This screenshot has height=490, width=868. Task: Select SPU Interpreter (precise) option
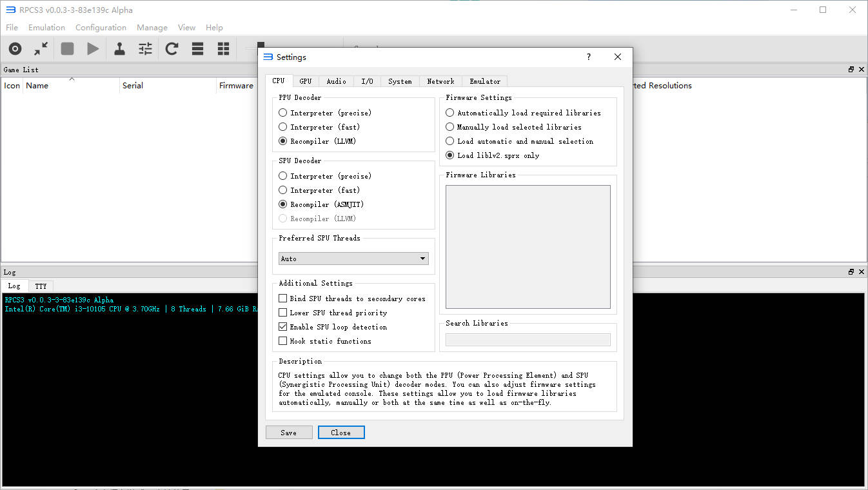[325, 176]
